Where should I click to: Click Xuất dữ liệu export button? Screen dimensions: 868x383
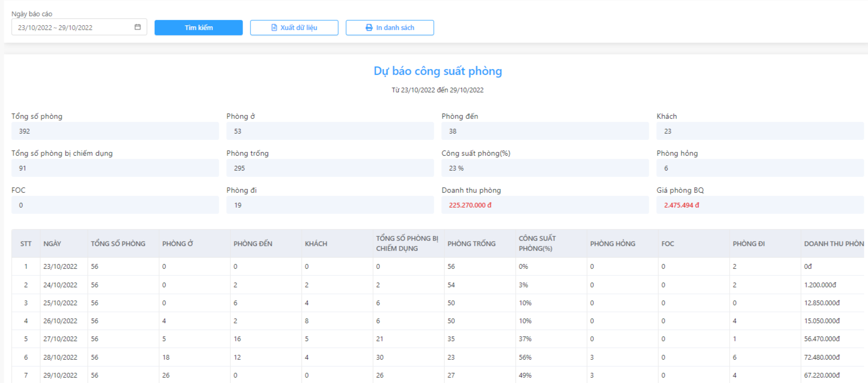(294, 27)
